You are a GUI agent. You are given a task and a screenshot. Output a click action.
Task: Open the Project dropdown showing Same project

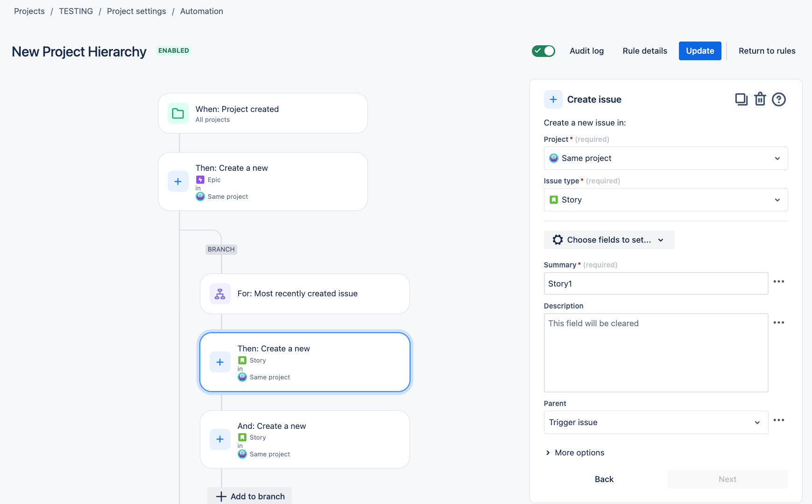tap(665, 158)
